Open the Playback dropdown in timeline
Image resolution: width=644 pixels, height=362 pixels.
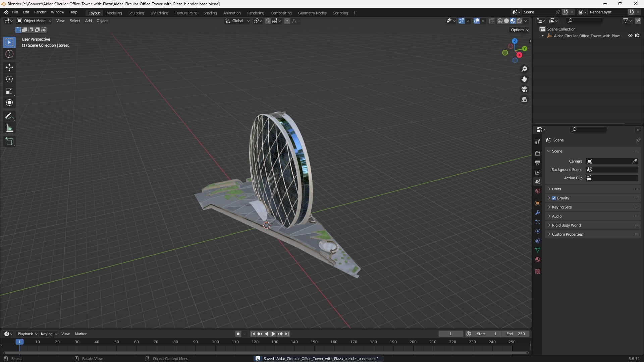click(x=28, y=334)
